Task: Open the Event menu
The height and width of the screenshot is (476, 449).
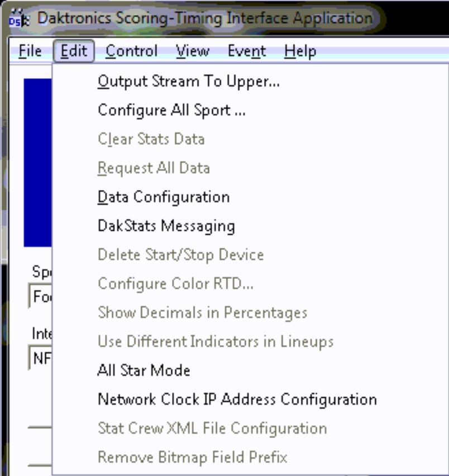Action: [246, 51]
